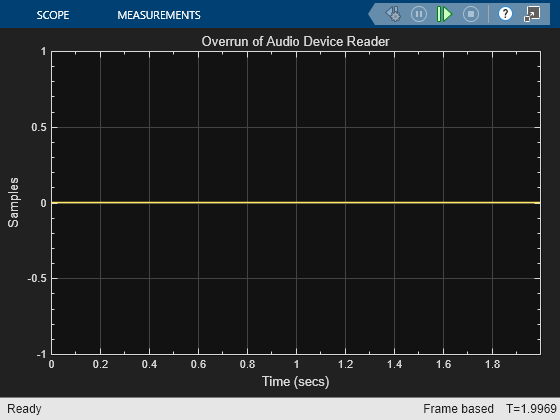
Task: Click the plot title Overrun of Audio Device Reader
Action: click(x=295, y=41)
